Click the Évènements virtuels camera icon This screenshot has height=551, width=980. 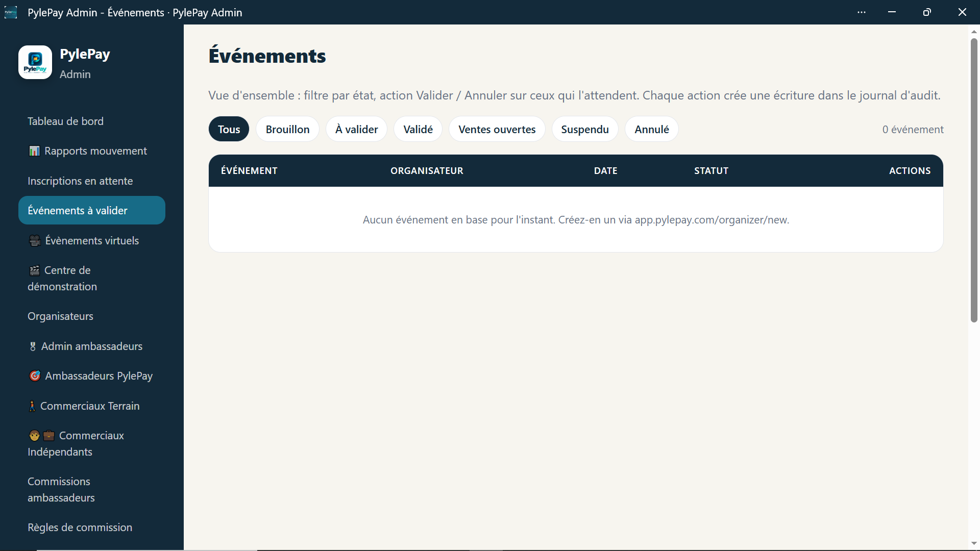35,241
